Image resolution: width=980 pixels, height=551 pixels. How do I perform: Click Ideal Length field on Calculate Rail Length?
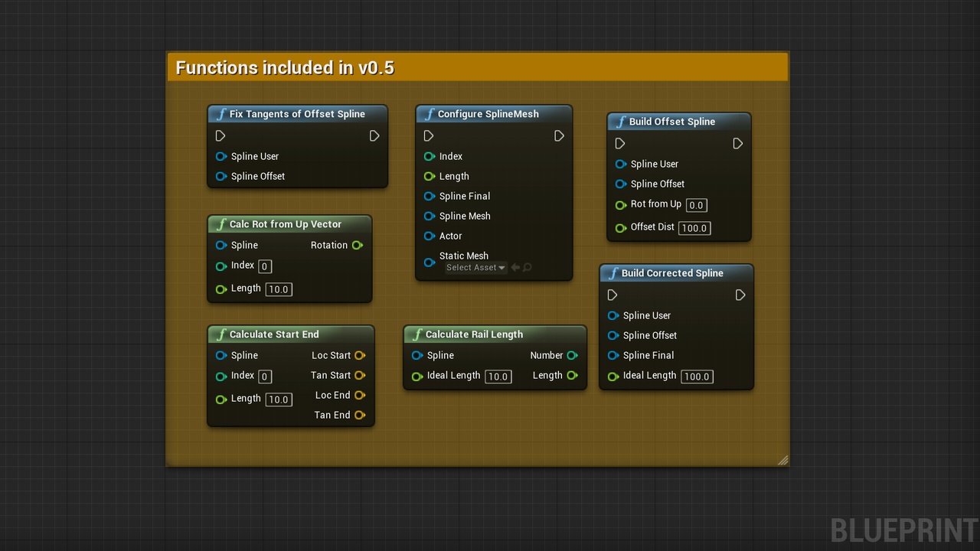point(498,377)
